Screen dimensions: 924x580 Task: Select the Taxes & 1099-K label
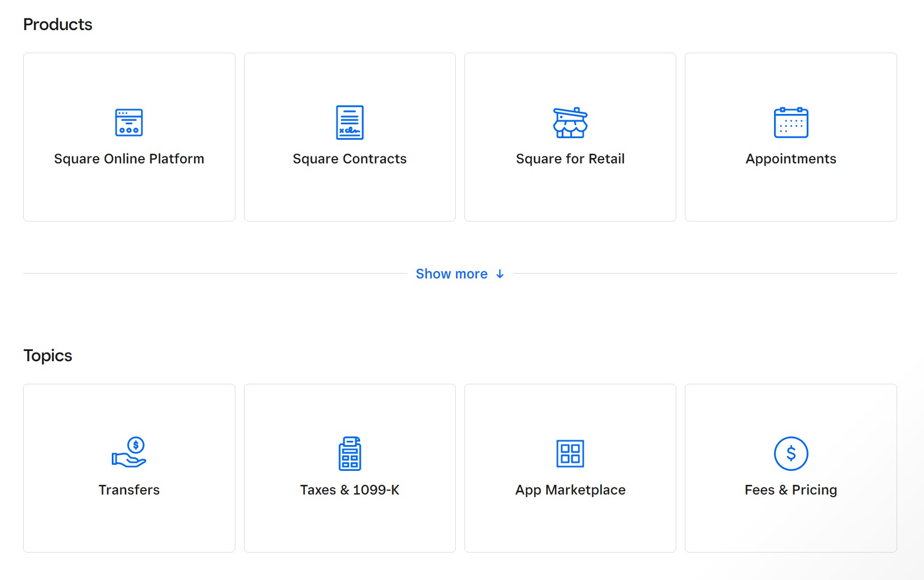tap(349, 490)
